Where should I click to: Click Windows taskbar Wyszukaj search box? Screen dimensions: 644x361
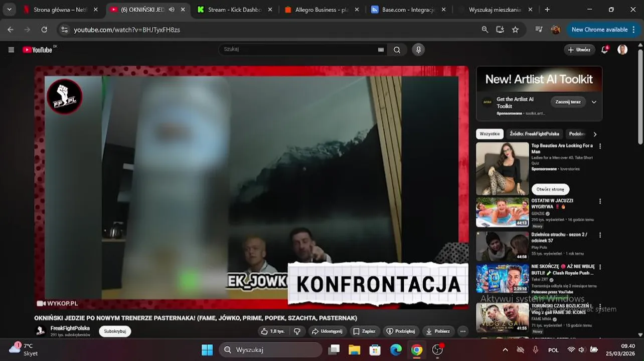[x=270, y=349]
